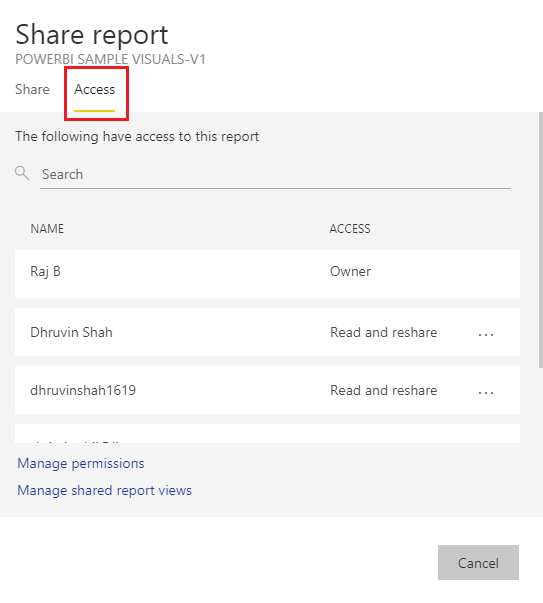Click the ACCESS column header
The height and width of the screenshot is (603, 543).
(350, 228)
